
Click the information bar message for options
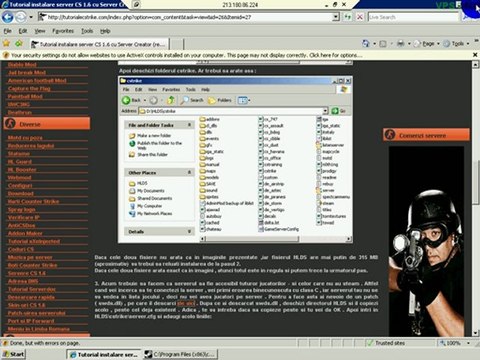pos(186,55)
